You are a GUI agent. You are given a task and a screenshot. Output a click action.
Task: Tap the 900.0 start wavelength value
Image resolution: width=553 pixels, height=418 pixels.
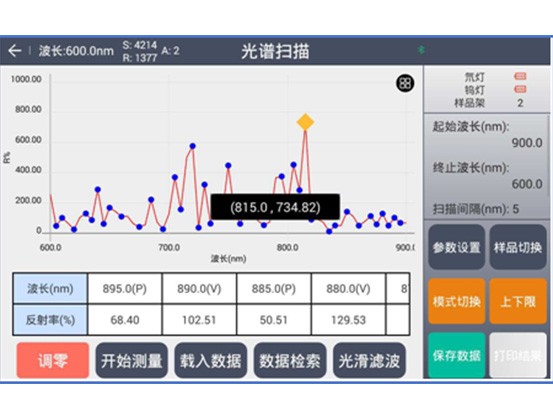[x=527, y=143]
